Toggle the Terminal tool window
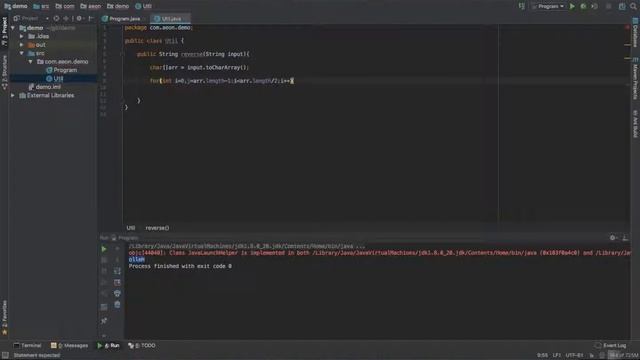The width and height of the screenshot is (640, 360). [x=27, y=345]
